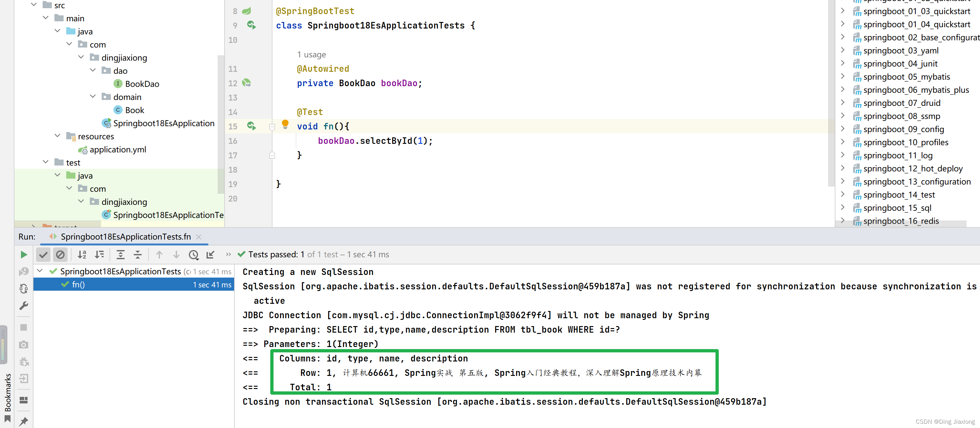The image size is (980, 428).
Task: Select Springboot18EsApplicationTests.fn run tab
Action: click(x=126, y=237)
